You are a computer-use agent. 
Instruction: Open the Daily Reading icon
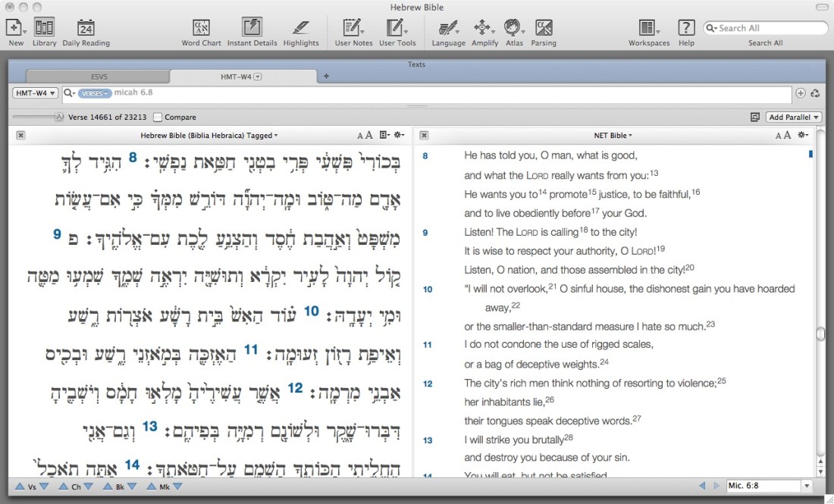86,29
